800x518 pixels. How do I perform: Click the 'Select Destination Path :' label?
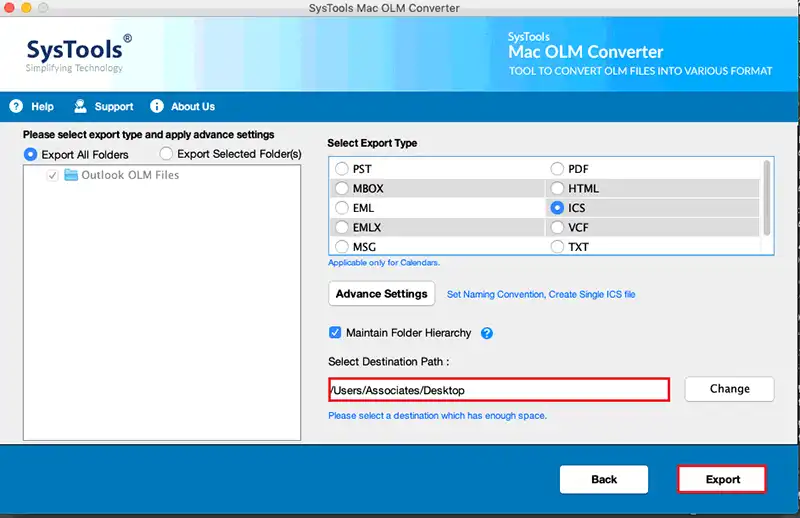[389, 362]
